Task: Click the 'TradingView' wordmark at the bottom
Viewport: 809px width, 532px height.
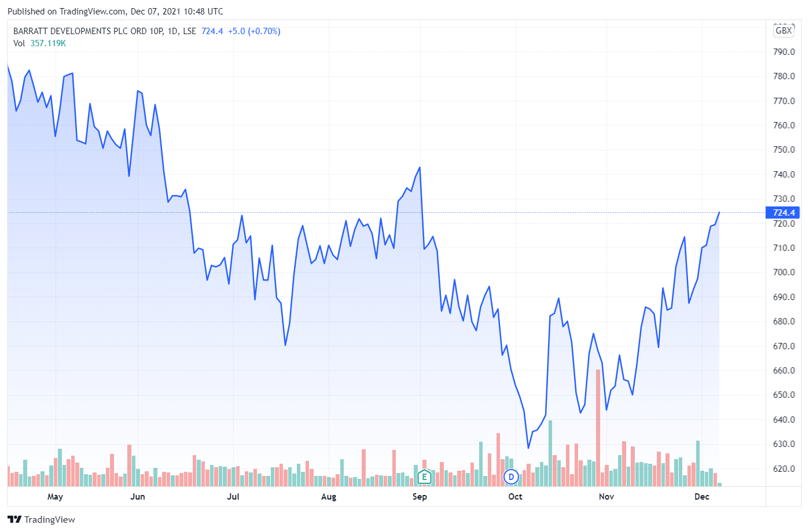Action: tap(50, 520)
